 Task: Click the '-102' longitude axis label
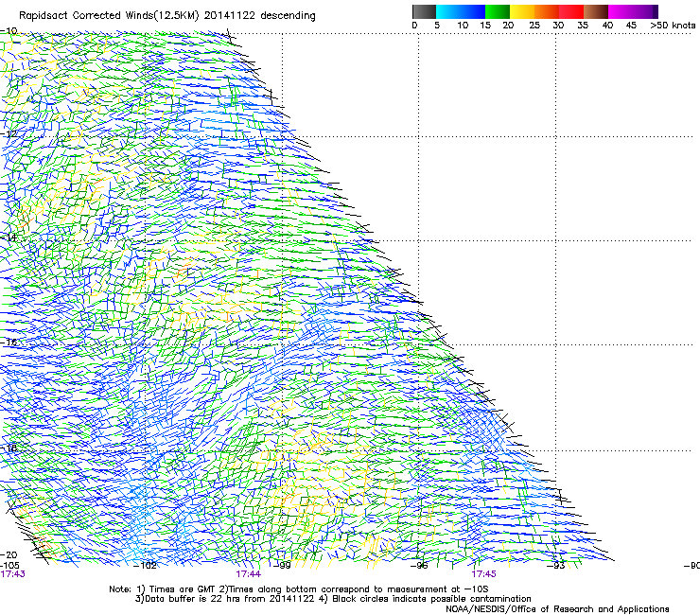146,565
